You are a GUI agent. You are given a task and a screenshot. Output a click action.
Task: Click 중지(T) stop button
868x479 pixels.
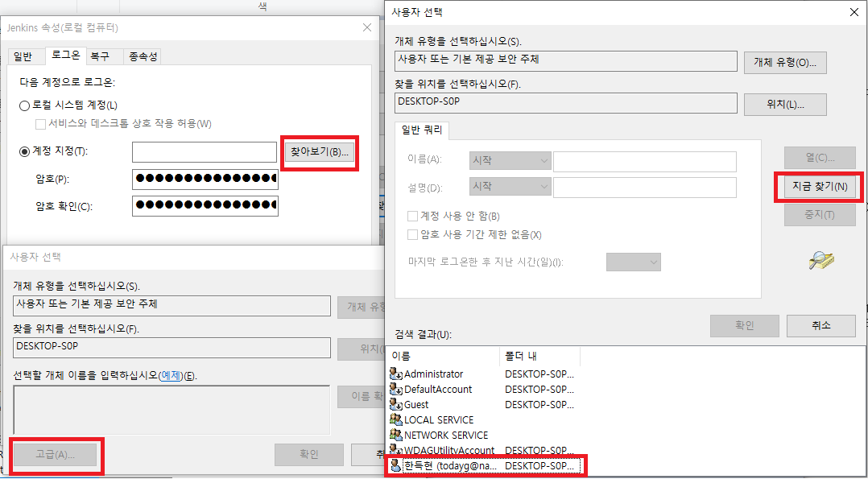coord(820,215)
